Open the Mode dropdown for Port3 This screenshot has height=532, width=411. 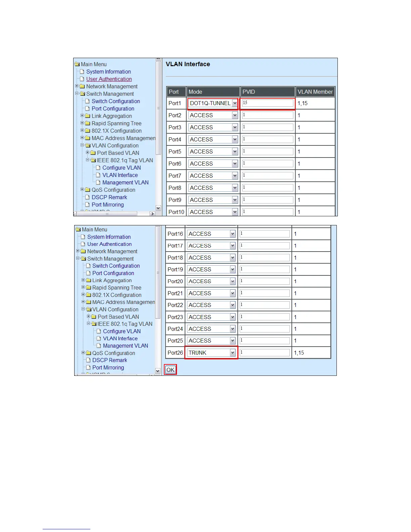click(213, 128)
